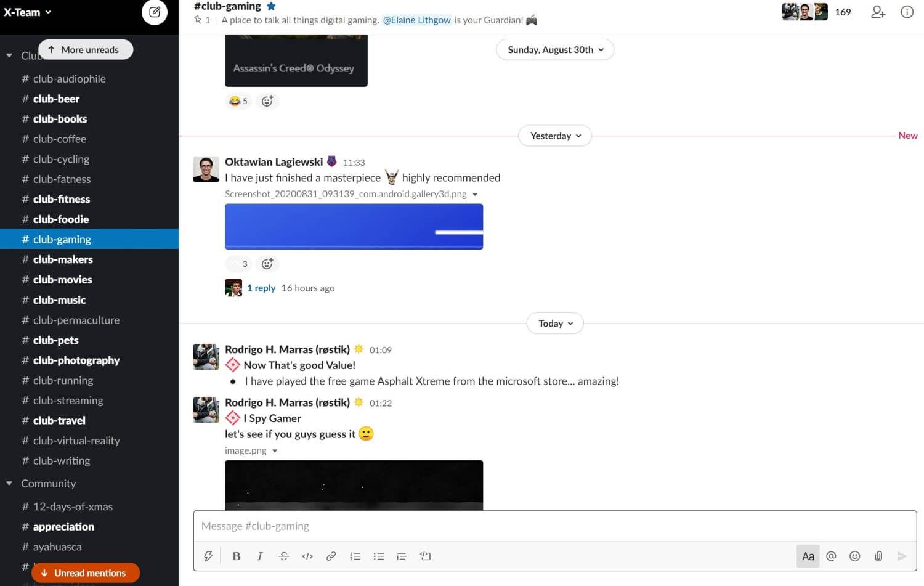Toggle the laughing emoji reaction with 5
The height and width of the screenshot is (586, 924).
pyautogui.click(x=238, y=101)
